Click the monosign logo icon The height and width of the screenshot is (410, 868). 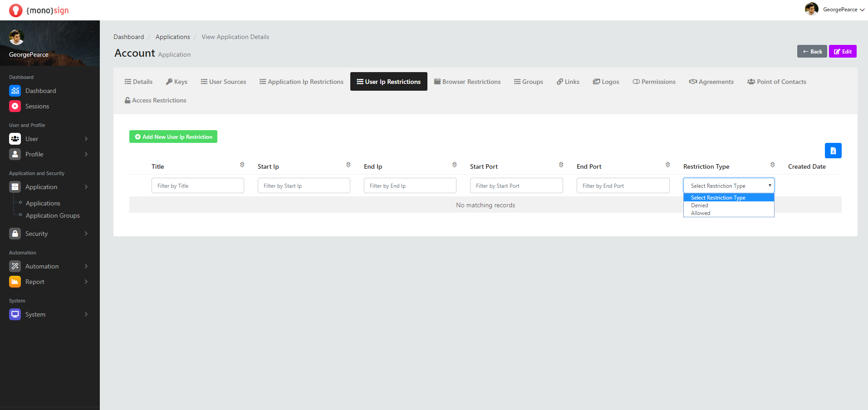pyautogui.click(x=16, y=10)
